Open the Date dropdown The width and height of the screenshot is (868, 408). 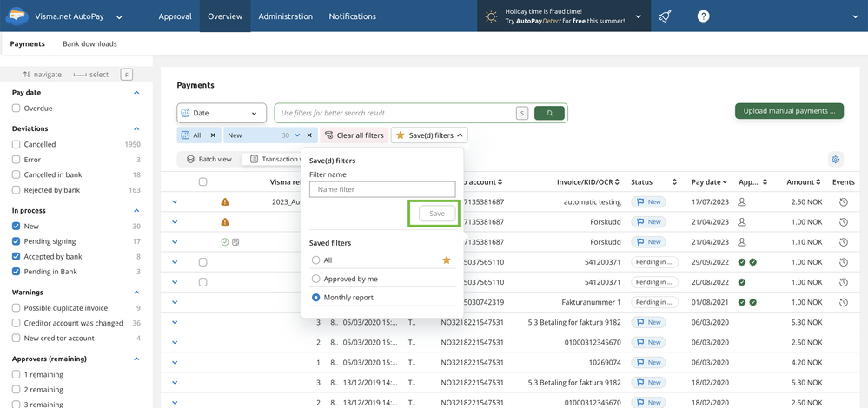(222, 113)
